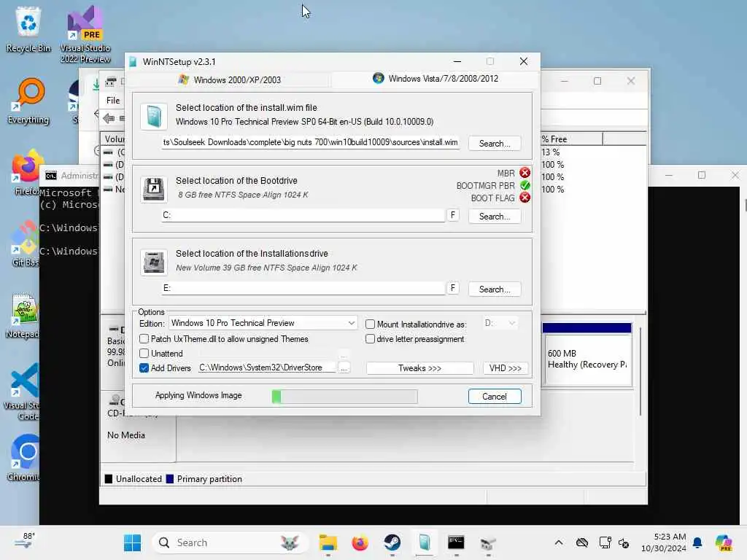Open Visual Studio 2022 Preview desktop icon
747x560 pixels.
click(x=85, y=34)
